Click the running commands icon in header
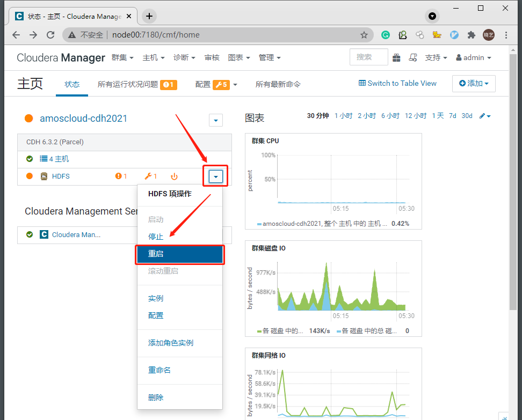 (413, 58)
